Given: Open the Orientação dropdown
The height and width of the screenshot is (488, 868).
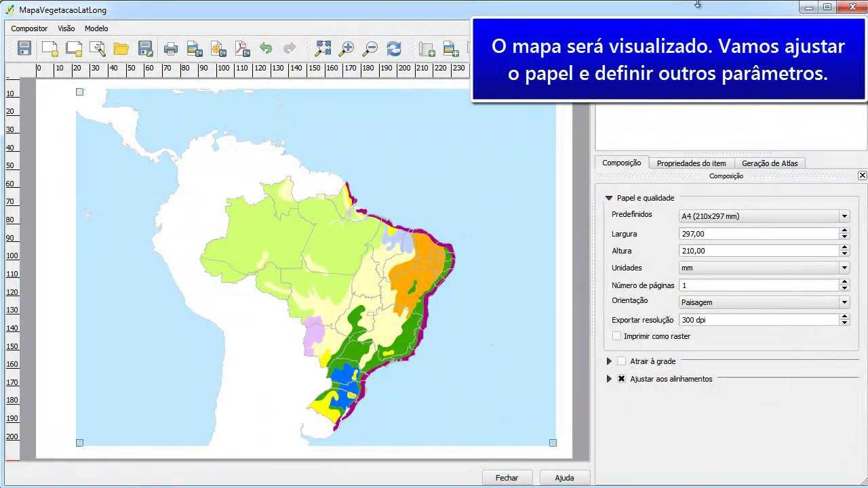Looking at the screenshot, I should (764, 302).
